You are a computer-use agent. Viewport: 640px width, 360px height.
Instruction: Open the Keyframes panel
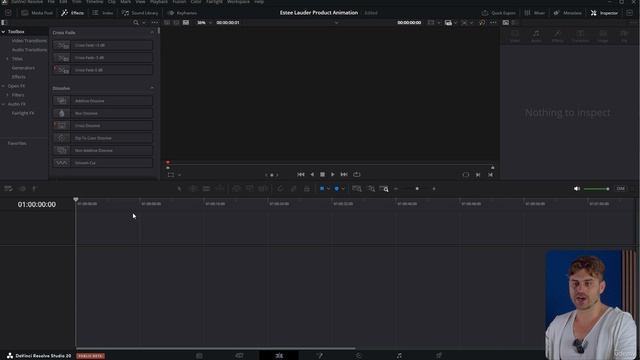(182, 13)
